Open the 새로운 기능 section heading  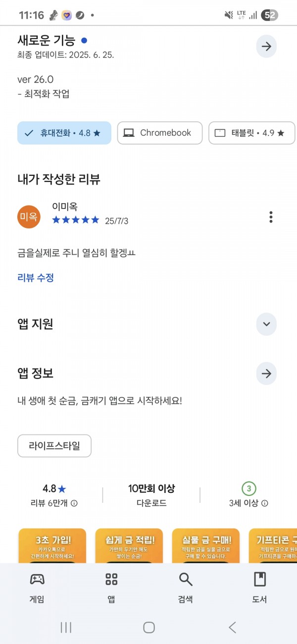coord(46,41)
